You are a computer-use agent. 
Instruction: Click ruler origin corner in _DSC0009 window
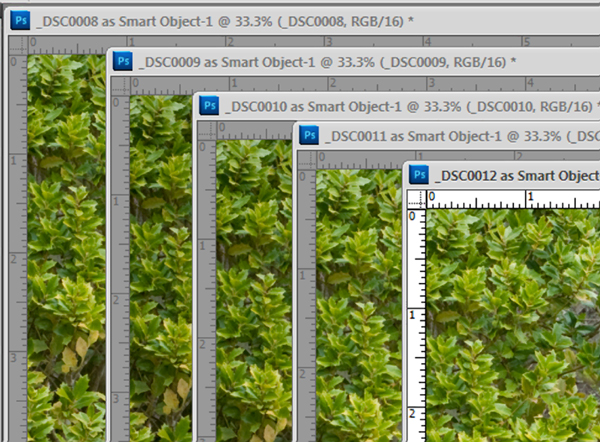[121, 86]
